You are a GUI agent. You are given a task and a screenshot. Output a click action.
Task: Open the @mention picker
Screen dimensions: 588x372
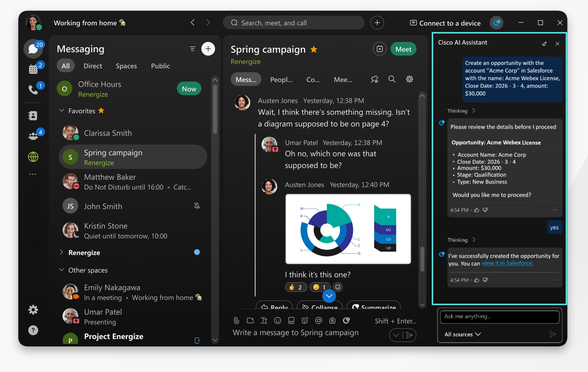tap(318, 320)
